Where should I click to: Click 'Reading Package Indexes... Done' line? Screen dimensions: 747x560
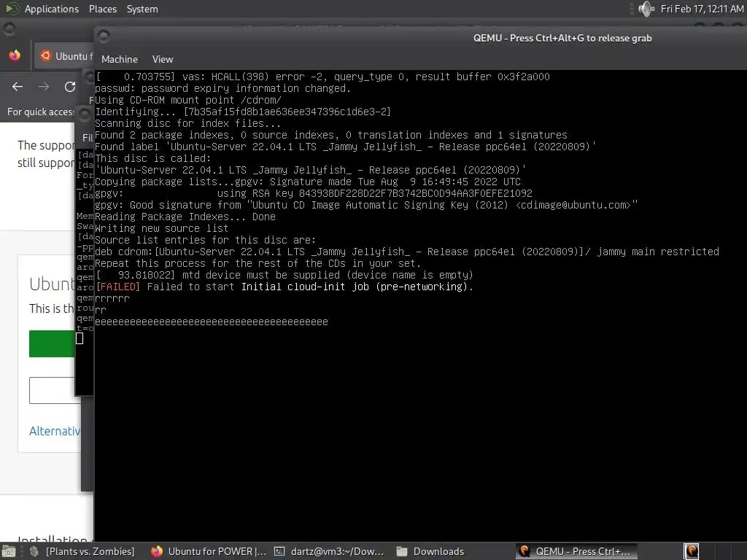click(x=185, y=217)
